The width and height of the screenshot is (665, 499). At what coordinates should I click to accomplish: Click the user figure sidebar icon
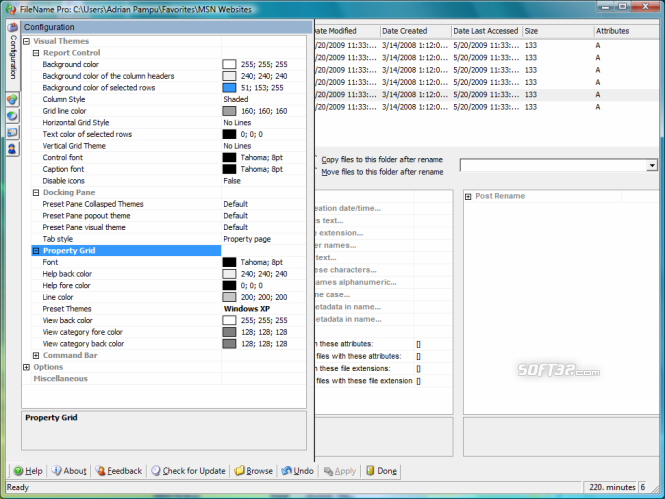coord(12,149)
